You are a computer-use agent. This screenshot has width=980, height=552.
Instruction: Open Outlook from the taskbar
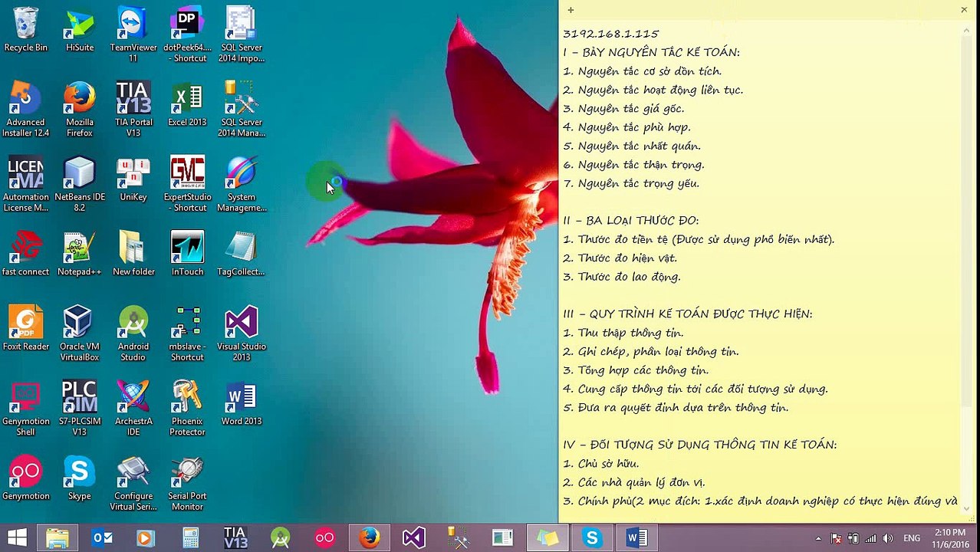[102, 537]
